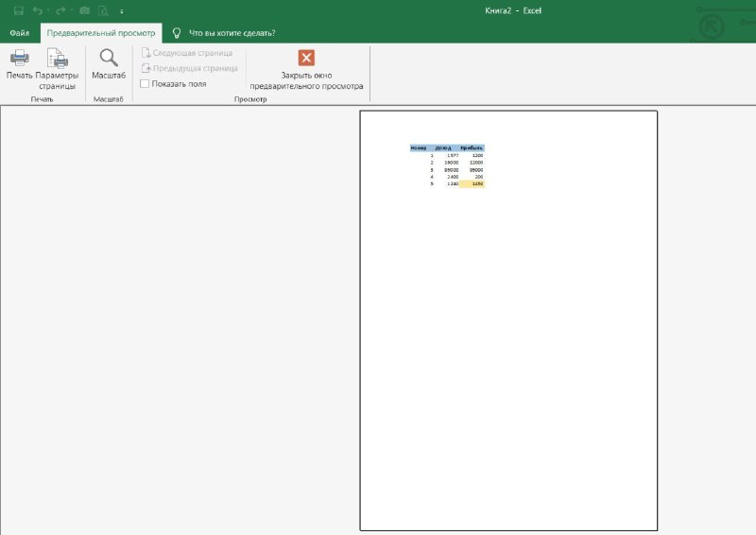Select the Предварительный просмотр tab
The image size is (756, 535).
tap(101, 33)
